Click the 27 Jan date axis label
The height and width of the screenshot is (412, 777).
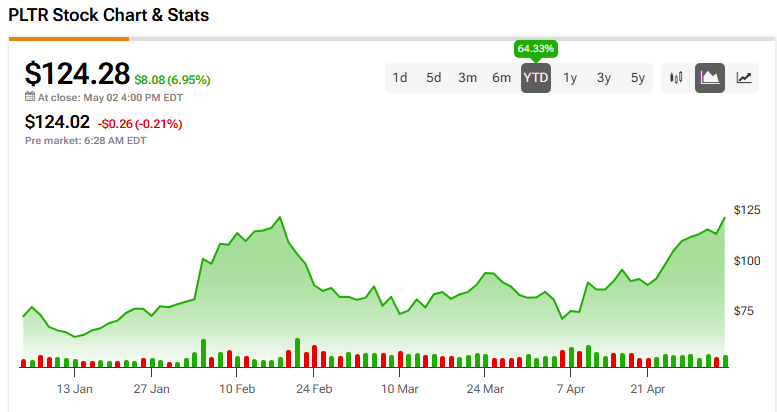151,389
